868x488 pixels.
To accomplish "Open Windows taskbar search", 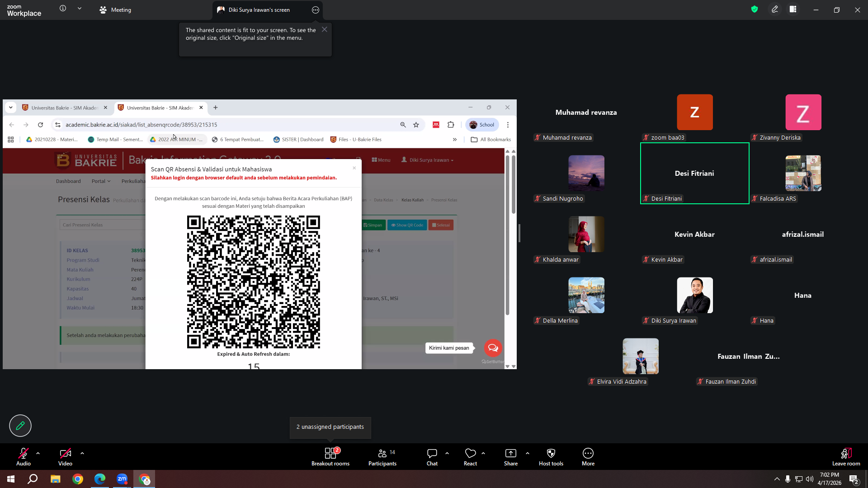I will tap(33, 479).
